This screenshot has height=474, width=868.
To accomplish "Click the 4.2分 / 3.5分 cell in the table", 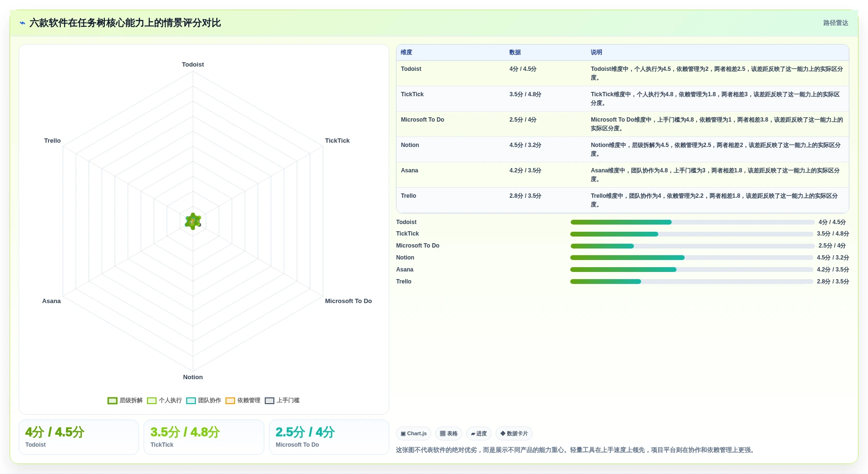I will 525,170.
